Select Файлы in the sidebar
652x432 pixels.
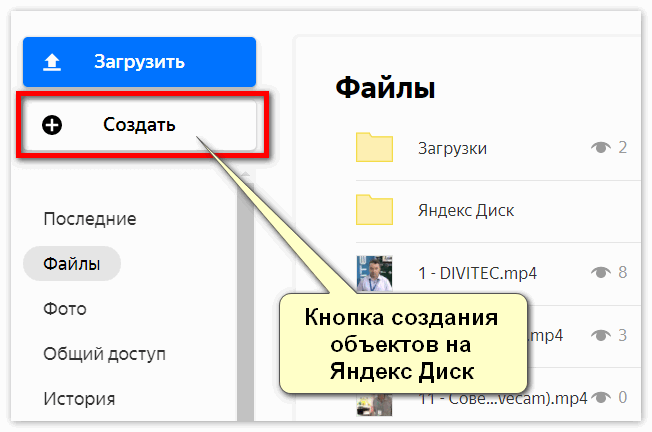tap(72, 264)
